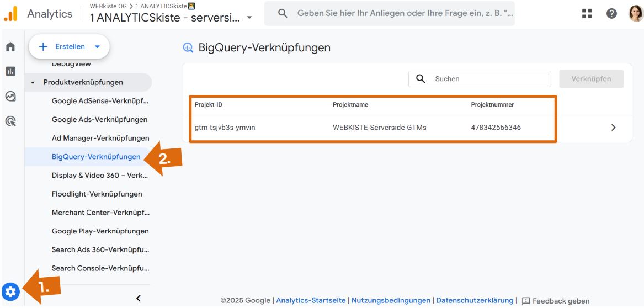Select the DebugView sidebar item
The width and height of the screenshot is (644, 308).
72,64
